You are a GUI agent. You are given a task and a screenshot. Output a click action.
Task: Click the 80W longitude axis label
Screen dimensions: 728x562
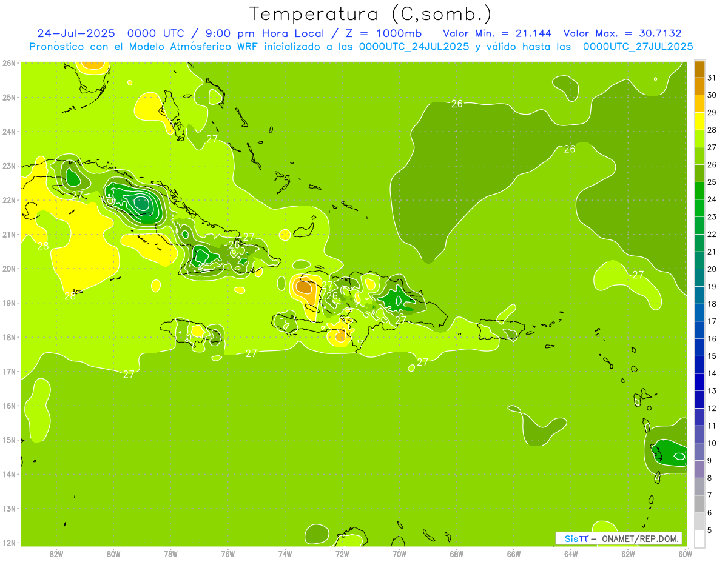click(x=113, y=554)
